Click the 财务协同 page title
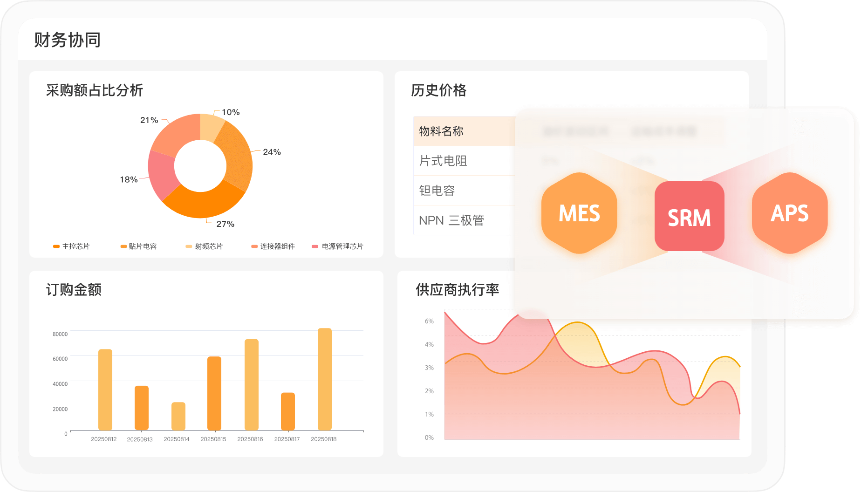Image resolution: width=868 pixels, height=492 pixels. tap(67, 40)
